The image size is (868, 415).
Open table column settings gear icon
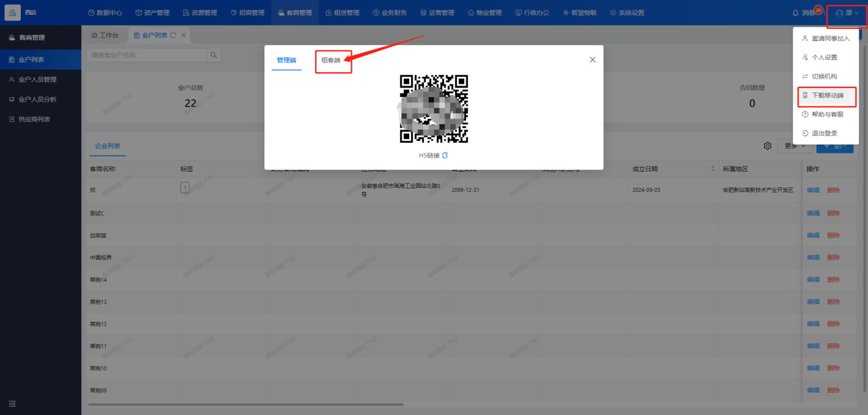[x=768, y=146]
